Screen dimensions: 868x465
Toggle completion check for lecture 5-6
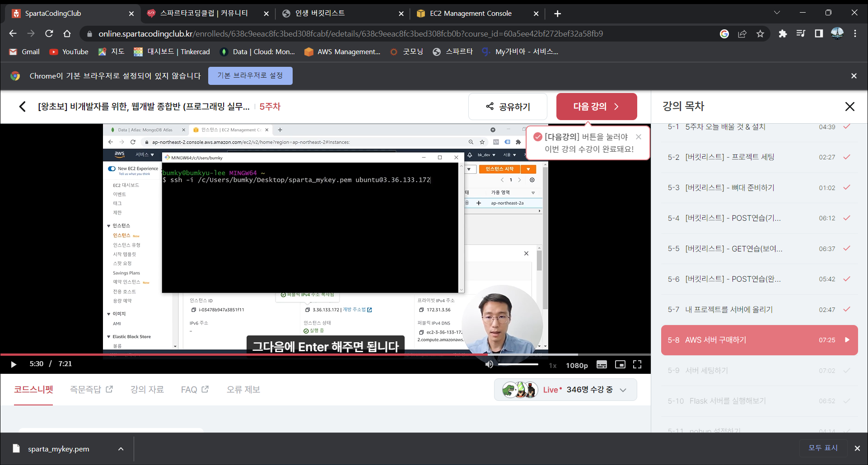(x=847, y=279)
